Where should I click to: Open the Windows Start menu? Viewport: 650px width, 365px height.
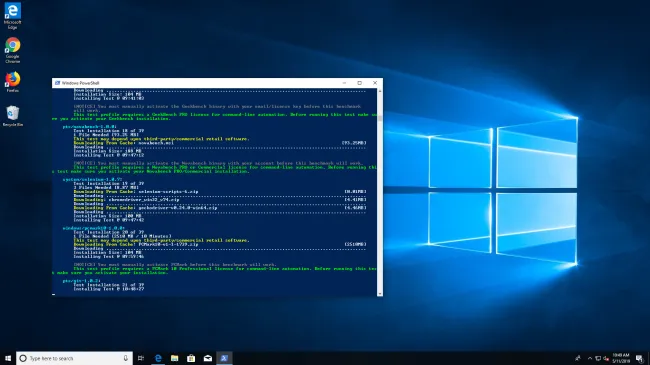pos(8,358)
